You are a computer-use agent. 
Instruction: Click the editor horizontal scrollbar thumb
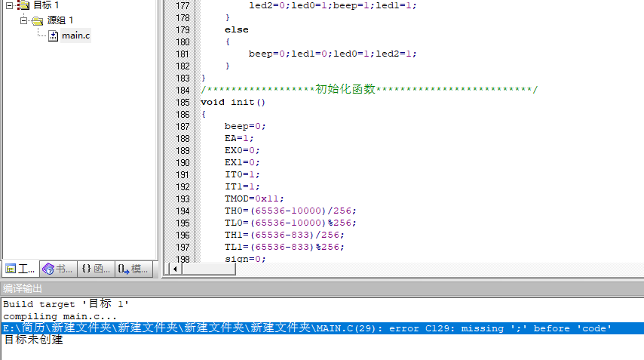(x=209, y=269)
